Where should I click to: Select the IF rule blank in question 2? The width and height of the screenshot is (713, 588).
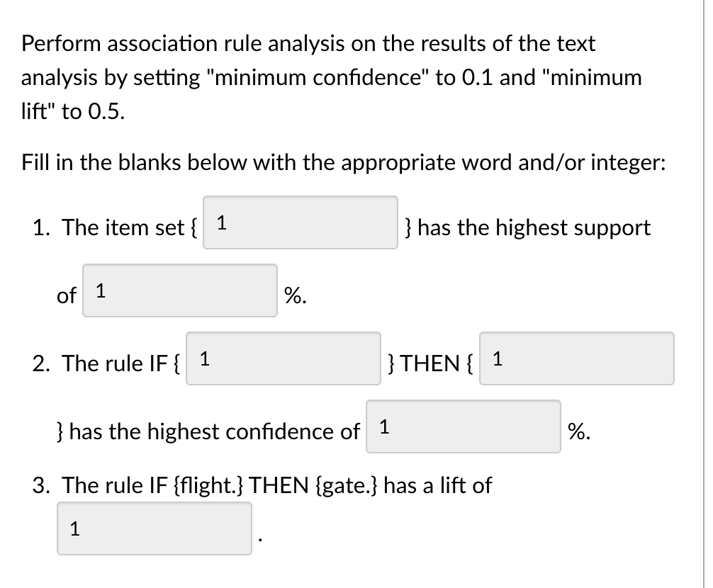click(283, 359)
